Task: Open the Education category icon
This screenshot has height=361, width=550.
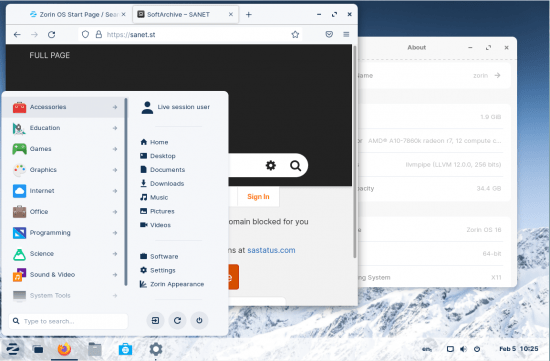Action: pos(19,128)
